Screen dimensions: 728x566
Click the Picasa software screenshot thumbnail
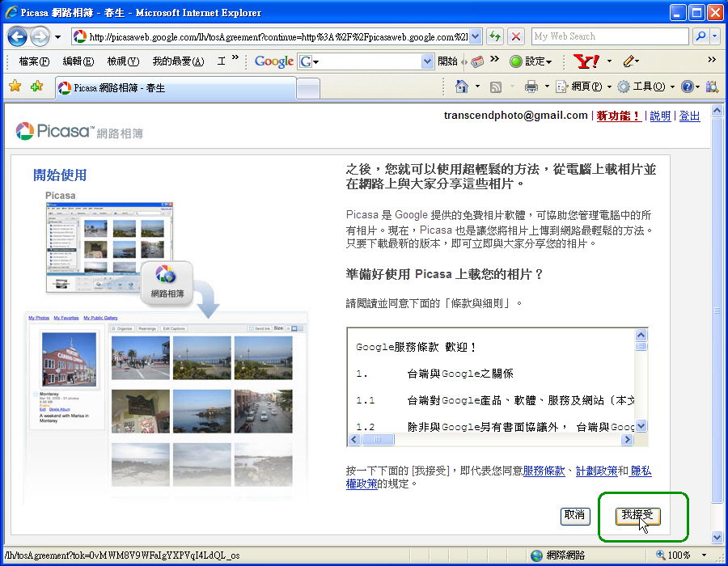109,247
